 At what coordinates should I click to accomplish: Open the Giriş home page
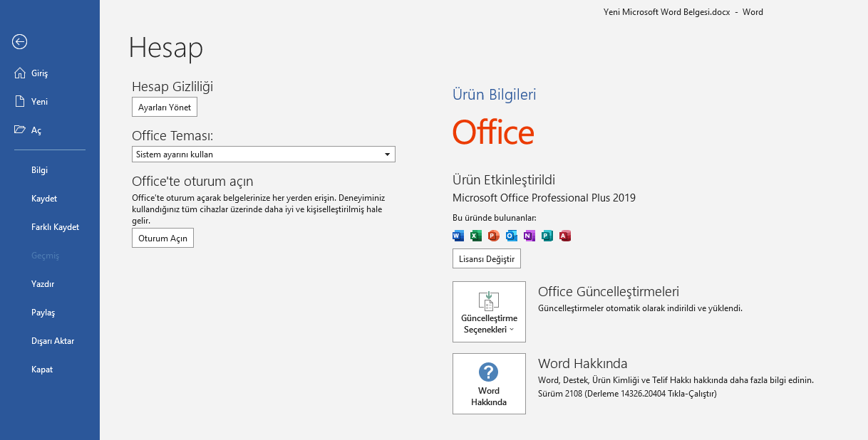pyautogui.click(x=39, y=73)
